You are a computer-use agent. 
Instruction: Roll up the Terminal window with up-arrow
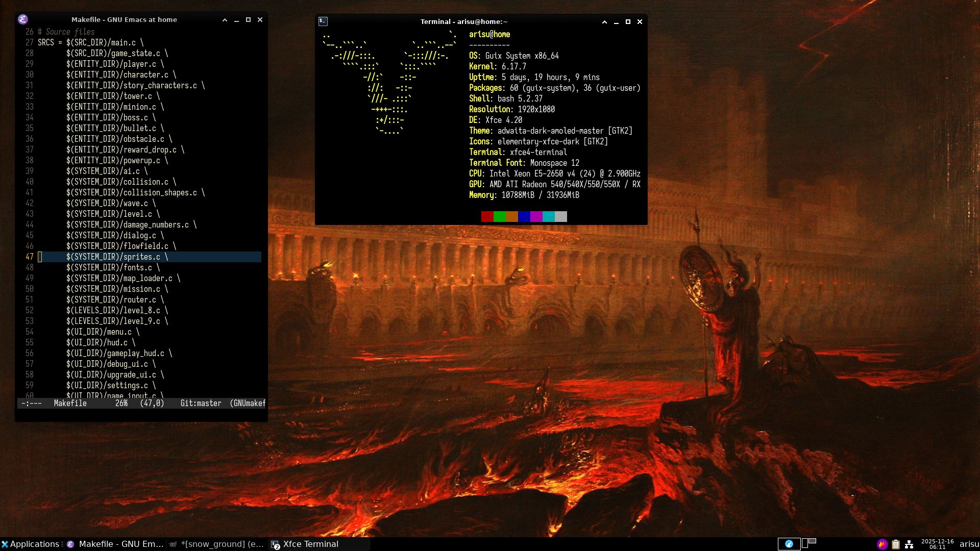tap(604, 22)
